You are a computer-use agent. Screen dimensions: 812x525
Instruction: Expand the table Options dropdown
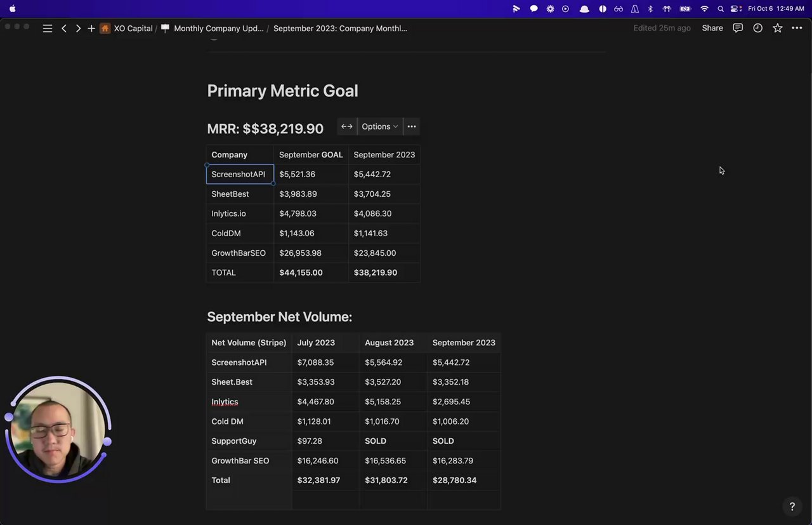point(380,126)
